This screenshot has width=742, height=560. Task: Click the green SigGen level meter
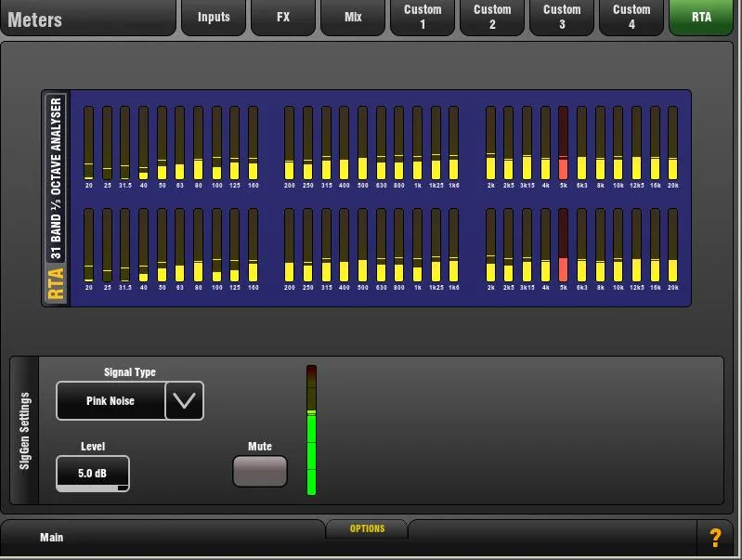click(311, 430)
